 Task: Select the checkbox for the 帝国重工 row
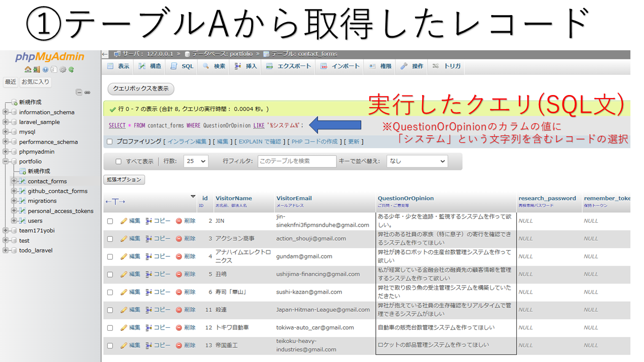(x=110, y=345)
